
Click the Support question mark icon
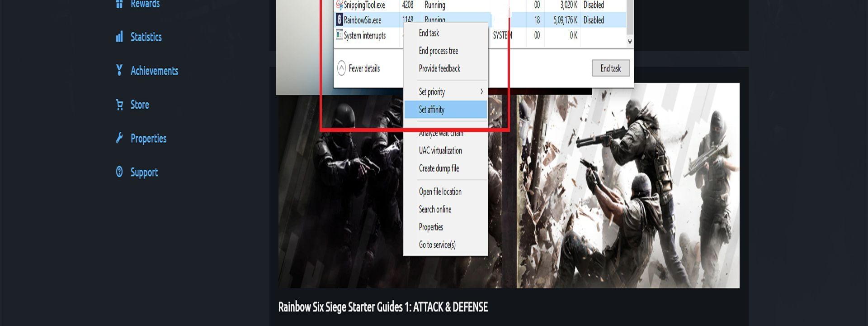click(x=119, y=172)
